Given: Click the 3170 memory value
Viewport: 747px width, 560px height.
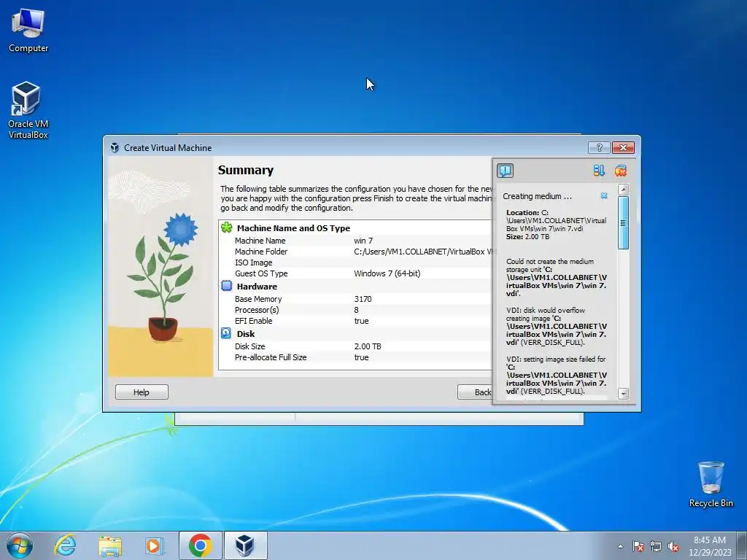Looking at the screenshot, I should pyautogui.click(x=363, y=299).
